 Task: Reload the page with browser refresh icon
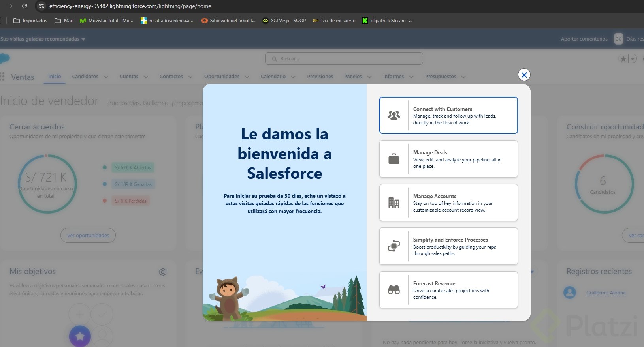pos(24,6)
